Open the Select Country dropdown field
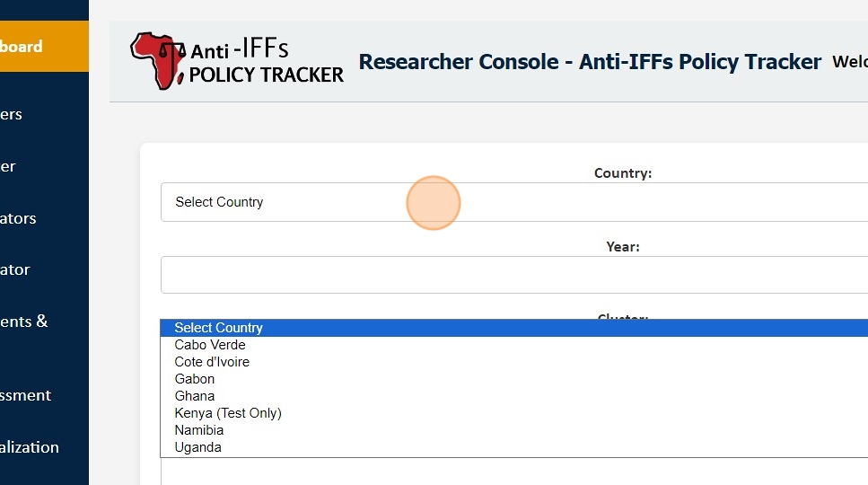This screenshot has height=485, width=868. click(513, 202)
